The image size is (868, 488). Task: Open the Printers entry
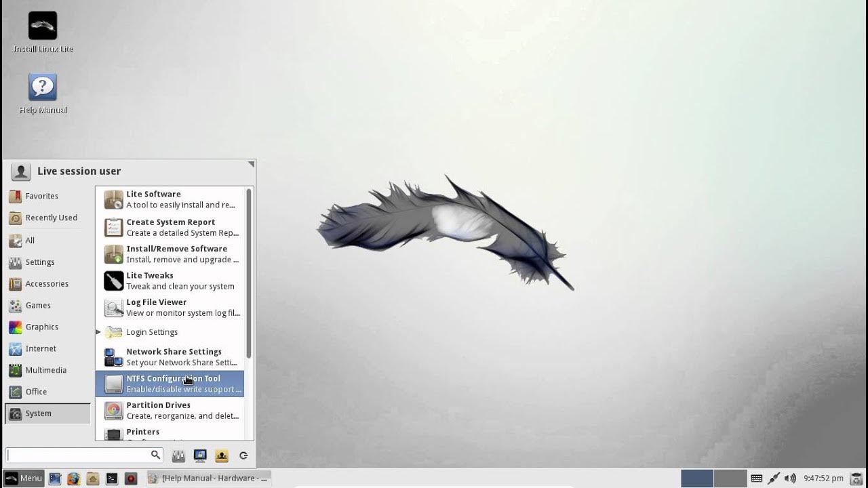click(170, 433)
